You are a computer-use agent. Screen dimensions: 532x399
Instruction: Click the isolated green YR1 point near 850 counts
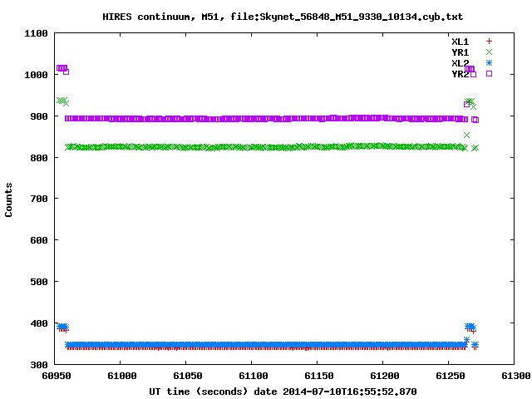[x=466, y=135]
